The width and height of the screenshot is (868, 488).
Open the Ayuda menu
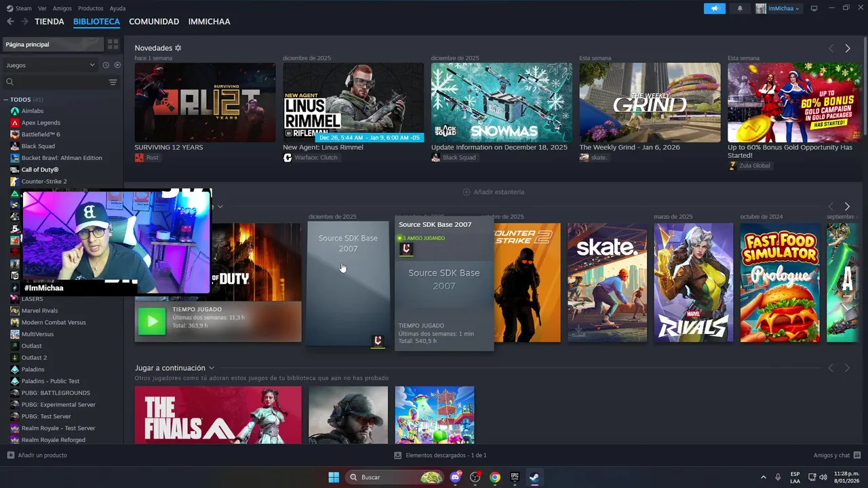click(x=117, y=8)
